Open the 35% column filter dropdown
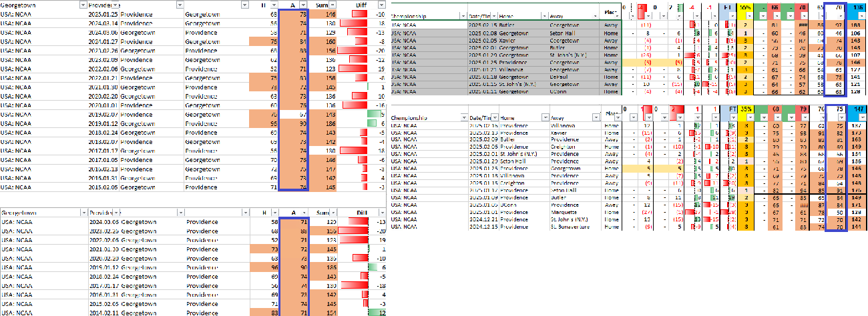The height and width of the screenshot is (316, 868). point(751,117)
